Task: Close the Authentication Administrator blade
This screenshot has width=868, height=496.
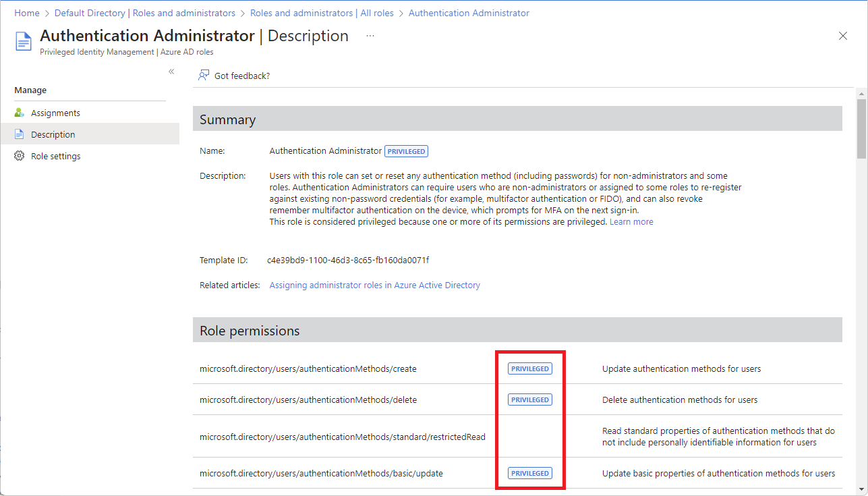Action: click(842, 36)
